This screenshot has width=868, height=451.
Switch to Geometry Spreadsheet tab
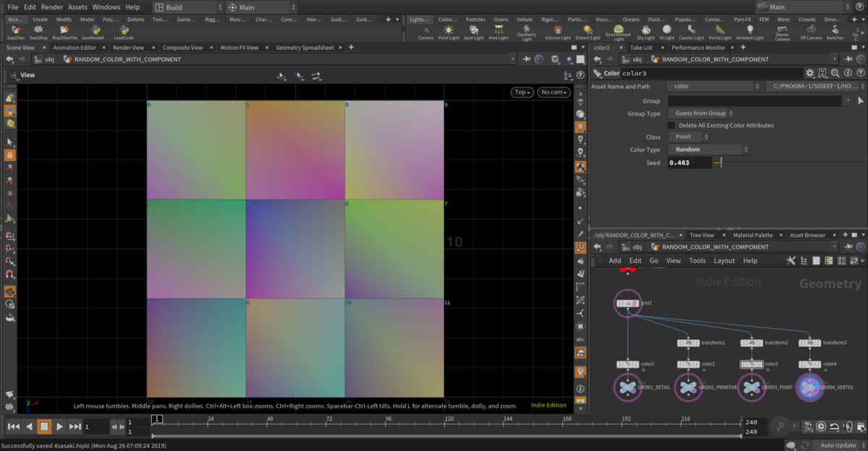(305, 48)
